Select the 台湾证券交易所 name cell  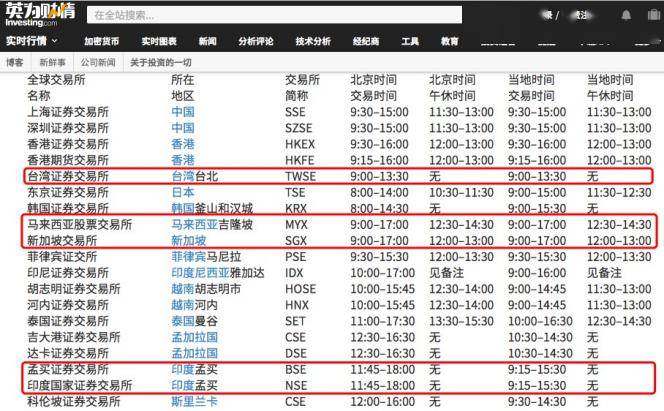pos(68,177)
